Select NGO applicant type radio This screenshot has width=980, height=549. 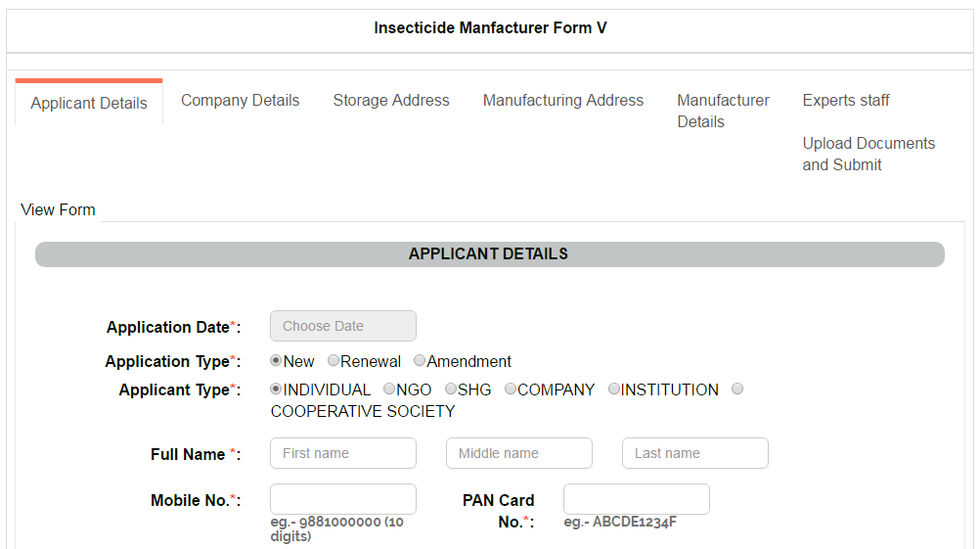click(389, 389)
